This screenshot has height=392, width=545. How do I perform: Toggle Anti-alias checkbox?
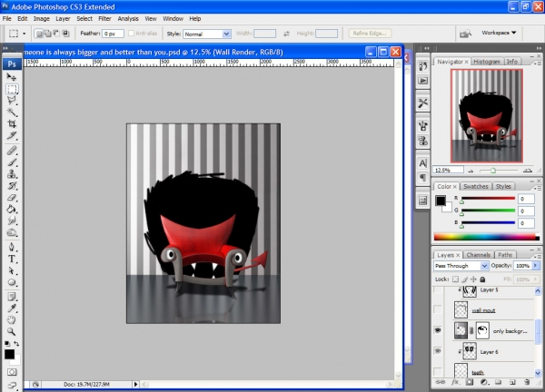coord(131,34)
